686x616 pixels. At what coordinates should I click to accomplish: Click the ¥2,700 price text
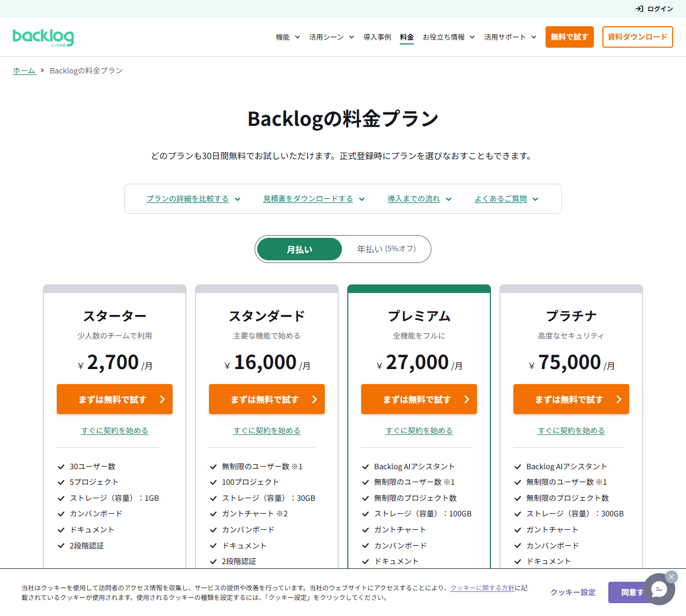(x=115, y=363)
